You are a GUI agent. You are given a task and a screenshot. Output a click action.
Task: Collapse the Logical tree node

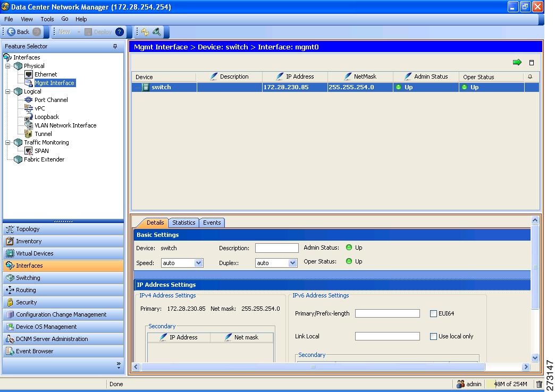[8, 91]
